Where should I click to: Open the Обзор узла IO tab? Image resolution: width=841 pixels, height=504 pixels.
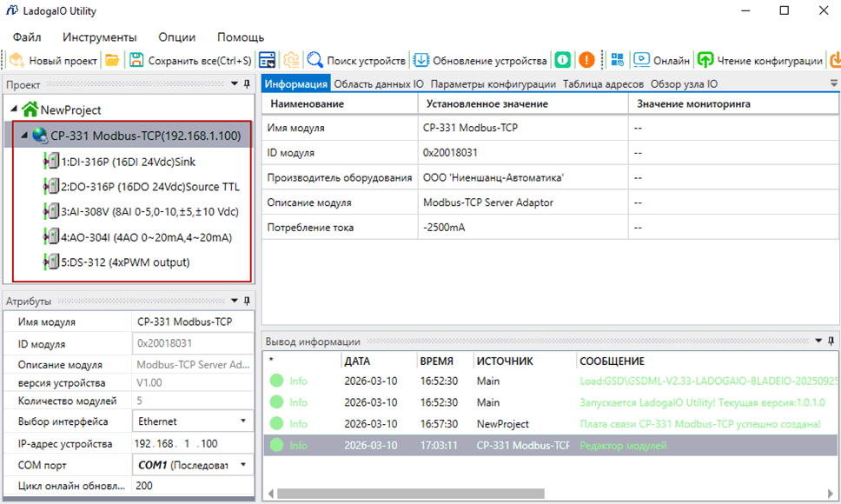684,83
